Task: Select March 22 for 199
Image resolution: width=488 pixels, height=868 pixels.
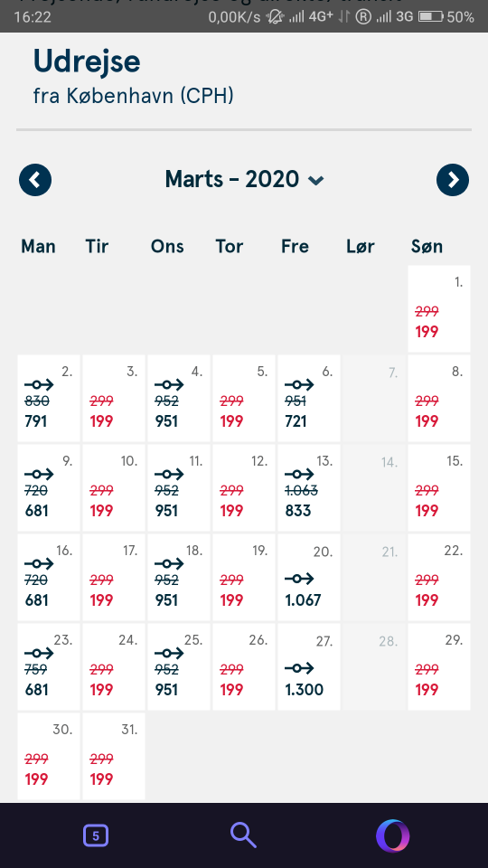Action: click(x=439, y=578)
